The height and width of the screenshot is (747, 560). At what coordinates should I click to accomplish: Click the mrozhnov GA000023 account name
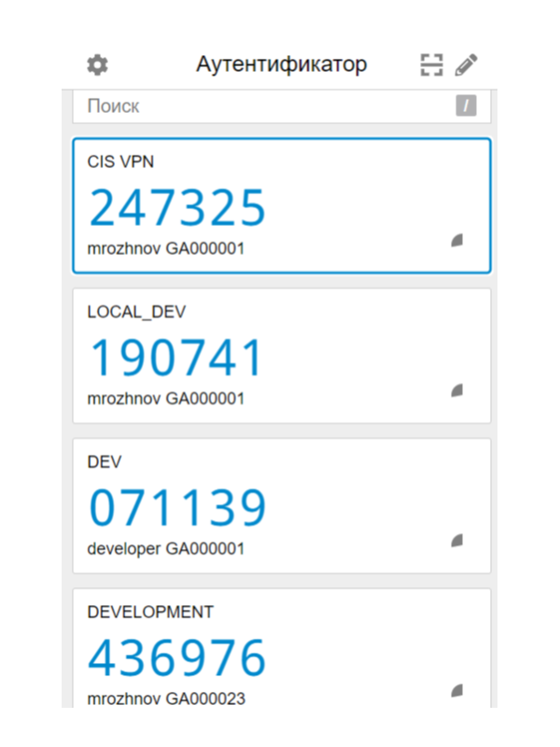pyautogui.click(x=166, y=698)
